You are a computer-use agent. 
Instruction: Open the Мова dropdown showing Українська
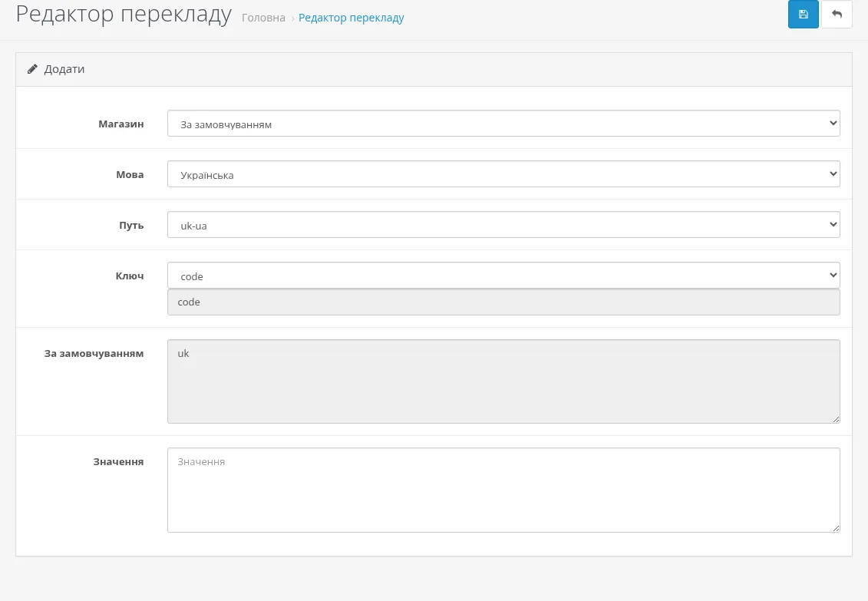click(503, 174)
